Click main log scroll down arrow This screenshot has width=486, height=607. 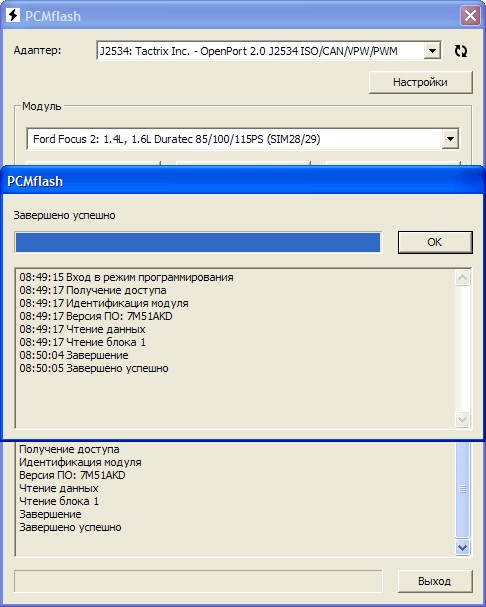pyautogui.click(x=463, y=547)
